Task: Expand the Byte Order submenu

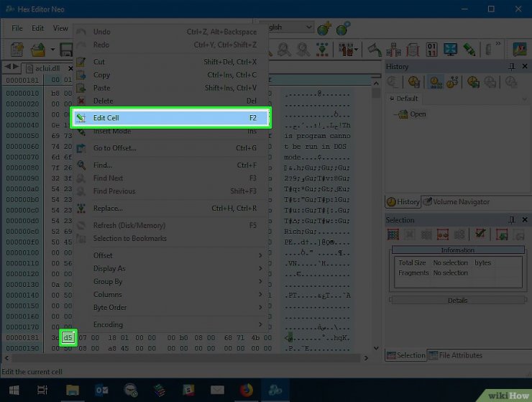Action: click(170, 307)
